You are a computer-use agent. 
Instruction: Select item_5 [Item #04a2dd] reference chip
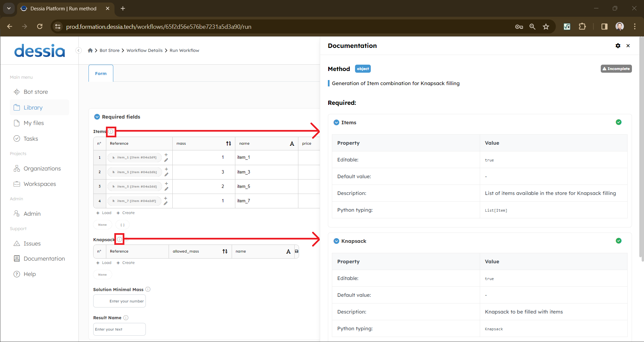[x=135, y=187]
